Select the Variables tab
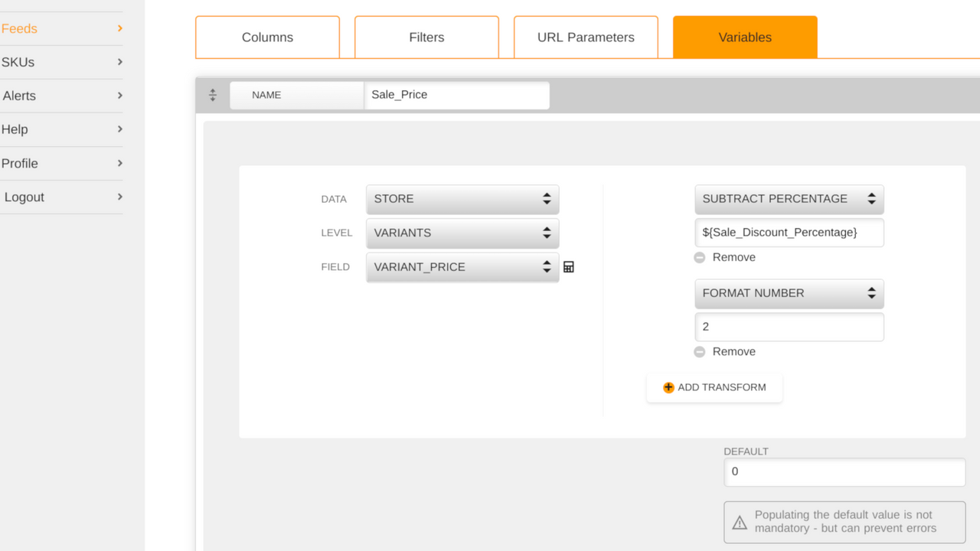This screenshot has height=551, width=980. click(745, 37)
